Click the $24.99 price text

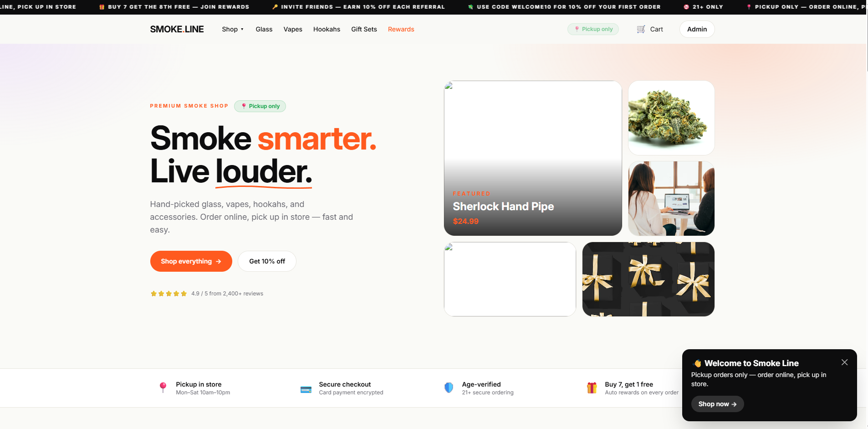tap(465, 221)
